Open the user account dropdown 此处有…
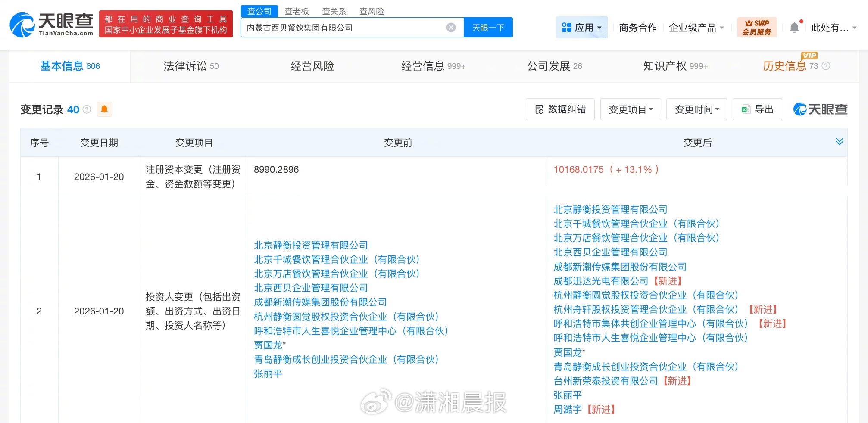The image size is (868, 423). pyautogui.click(x=833, y=28)
